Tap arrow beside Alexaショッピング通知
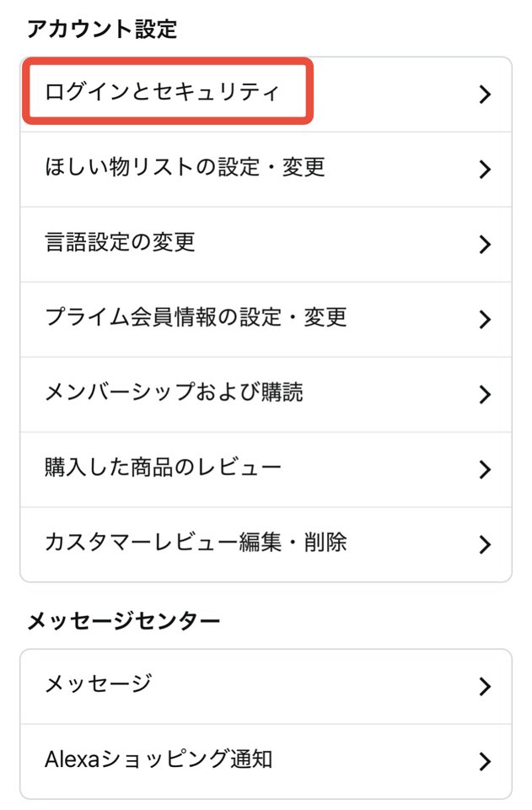Screen dimensions: 532x810 pyautogui.click(x=484, y=762)
